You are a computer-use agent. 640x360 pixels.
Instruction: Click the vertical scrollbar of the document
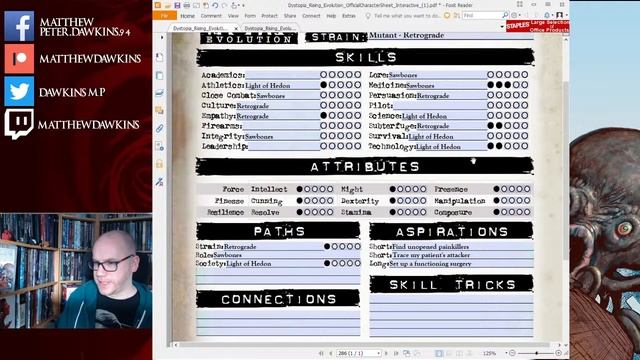click(x=566, y=171)
